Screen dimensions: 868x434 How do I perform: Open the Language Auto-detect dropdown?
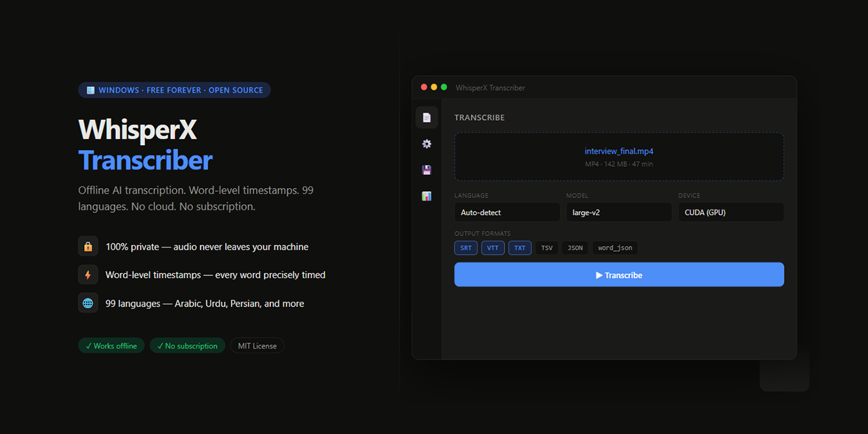[x=507, y=212]
